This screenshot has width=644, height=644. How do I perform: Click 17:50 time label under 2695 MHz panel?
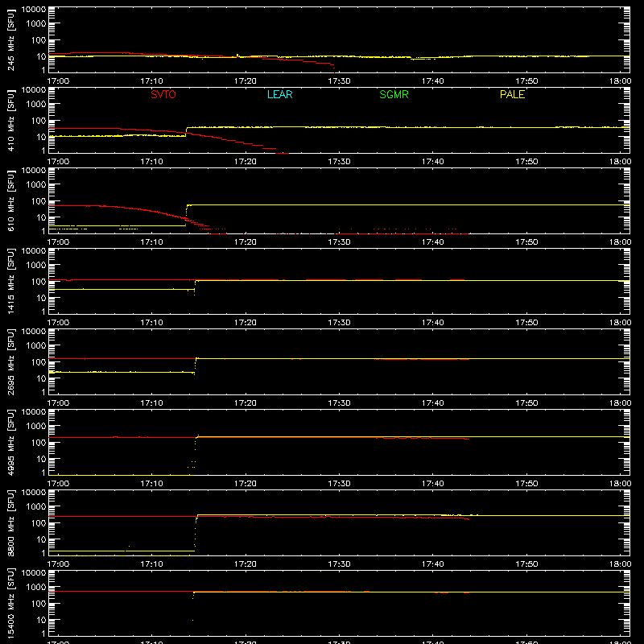[526, 403]
